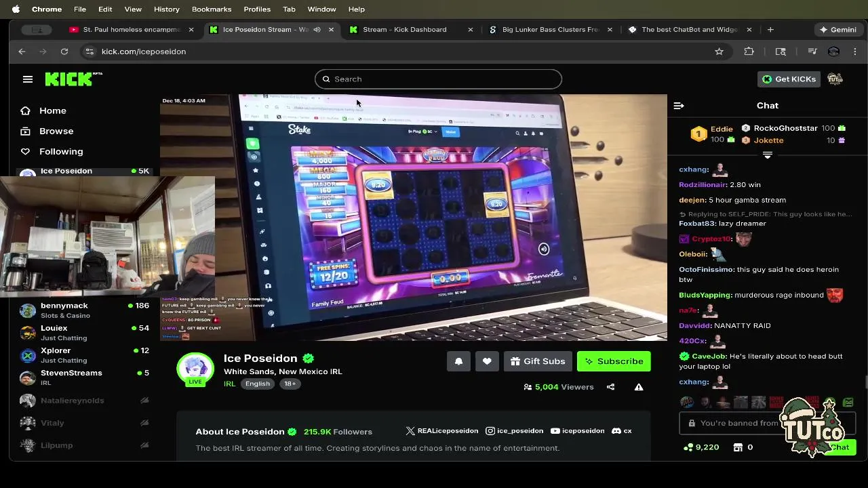
Task: Click Jokette leaderboard entry
Action: [x=793, y=140]
